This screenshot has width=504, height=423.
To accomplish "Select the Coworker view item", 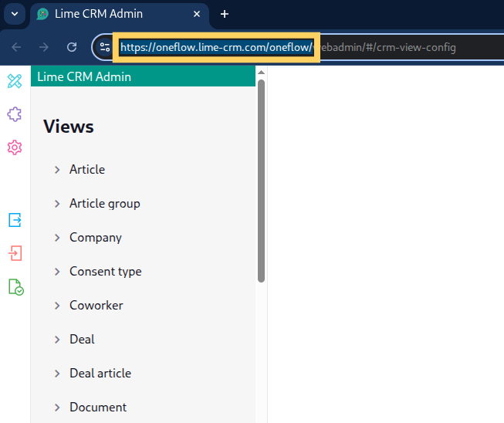I will point(96,306).
